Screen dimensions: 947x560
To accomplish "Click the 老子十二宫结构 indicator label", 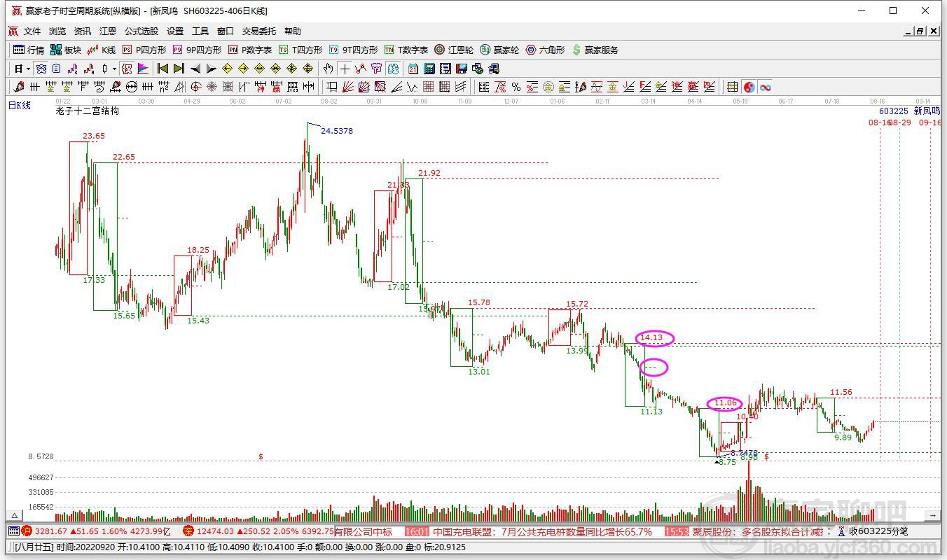I will (x=88, y=111).
